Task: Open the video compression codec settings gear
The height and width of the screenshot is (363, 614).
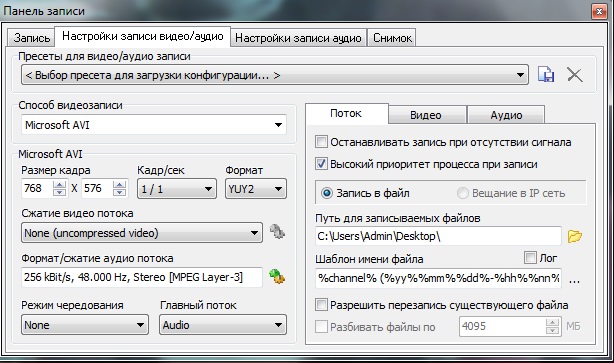Action: 277,231
